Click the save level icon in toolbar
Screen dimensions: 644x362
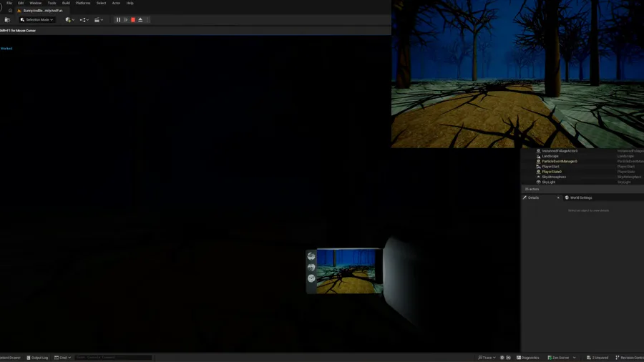(x=7, y=20)
